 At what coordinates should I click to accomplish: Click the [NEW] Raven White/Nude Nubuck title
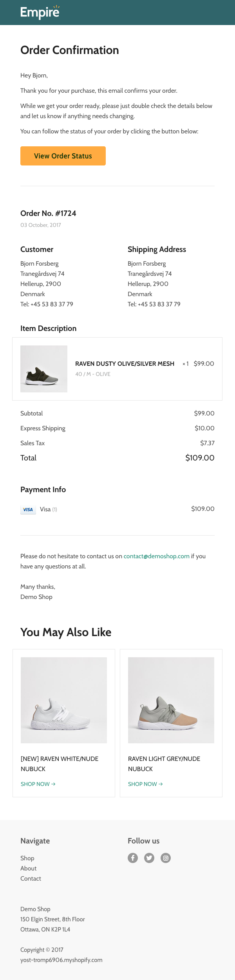coord(60,764)
